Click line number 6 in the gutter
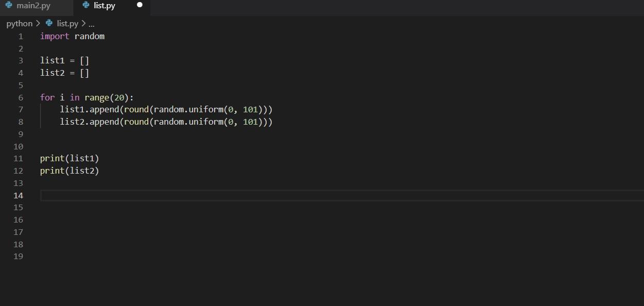 (x=21, y=98)
